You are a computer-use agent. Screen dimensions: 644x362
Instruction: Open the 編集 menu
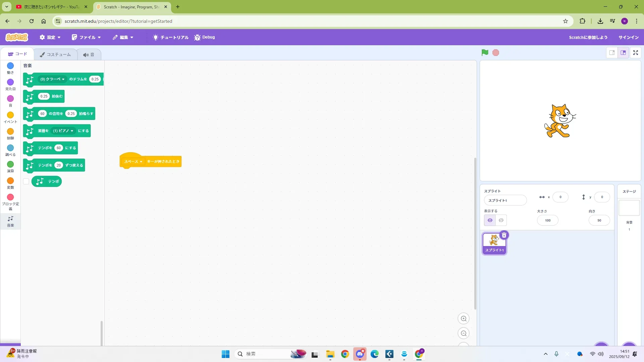coord(123,37)
